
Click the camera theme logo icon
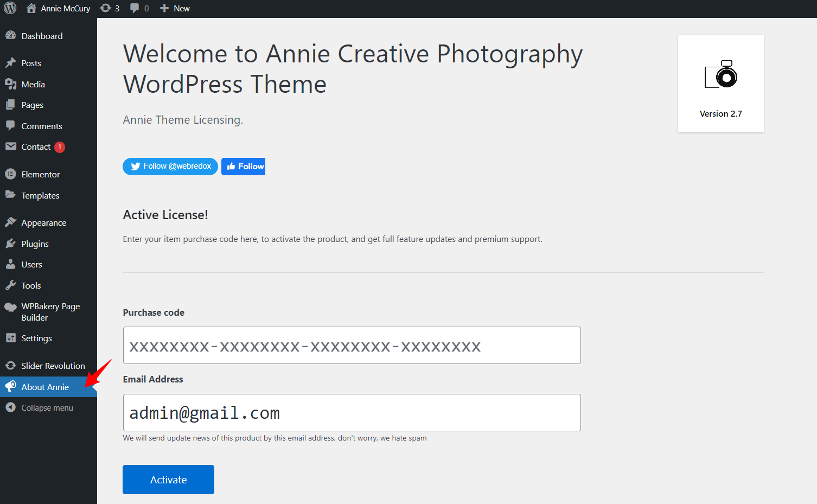click(721, 74)
